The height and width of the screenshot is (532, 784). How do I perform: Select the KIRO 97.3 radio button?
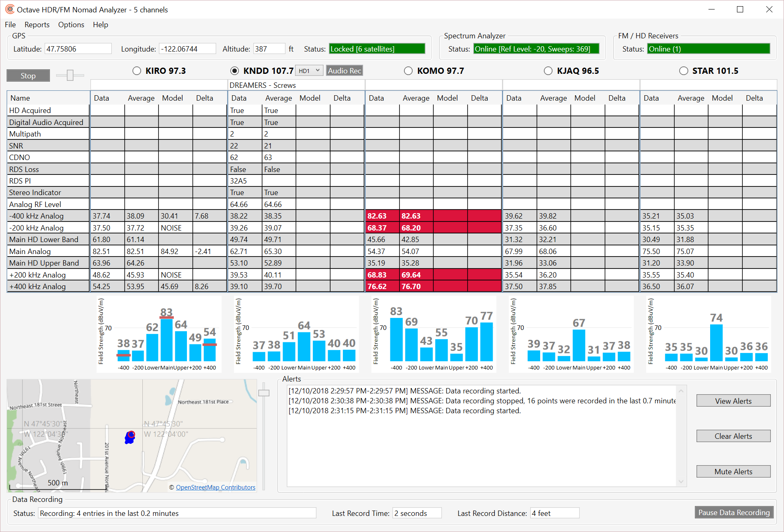[137, 71]
